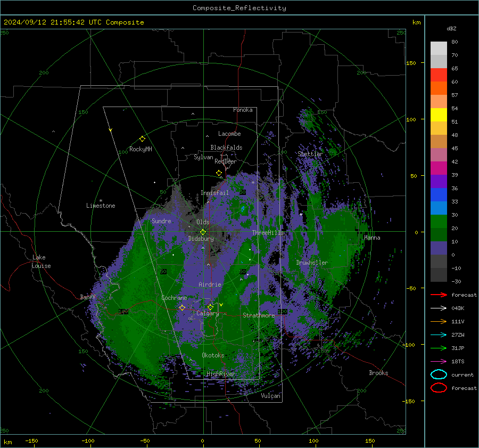Click the red forecast arrow legend icon
Viewport: 479px width, 448px height.
(x=439, y=295)
